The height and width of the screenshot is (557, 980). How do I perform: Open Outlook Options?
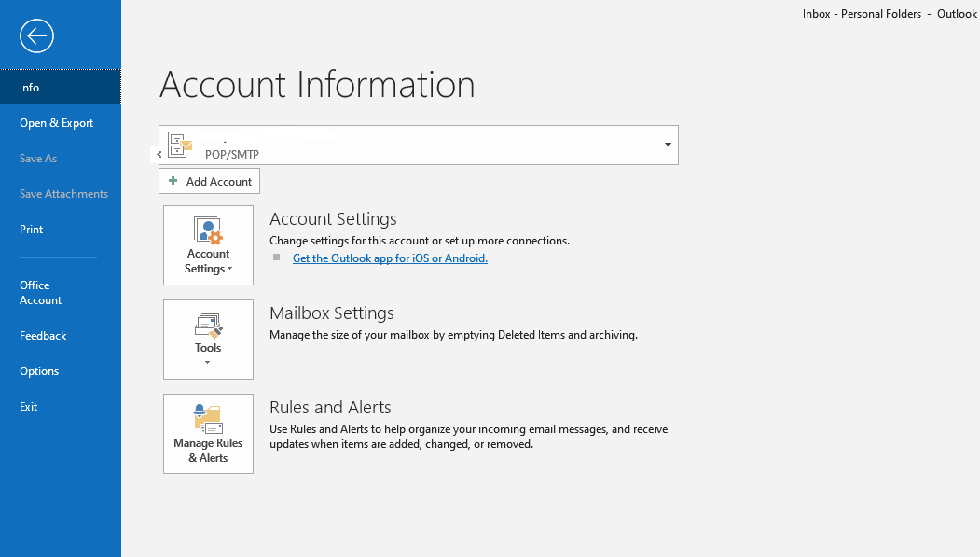39,371
